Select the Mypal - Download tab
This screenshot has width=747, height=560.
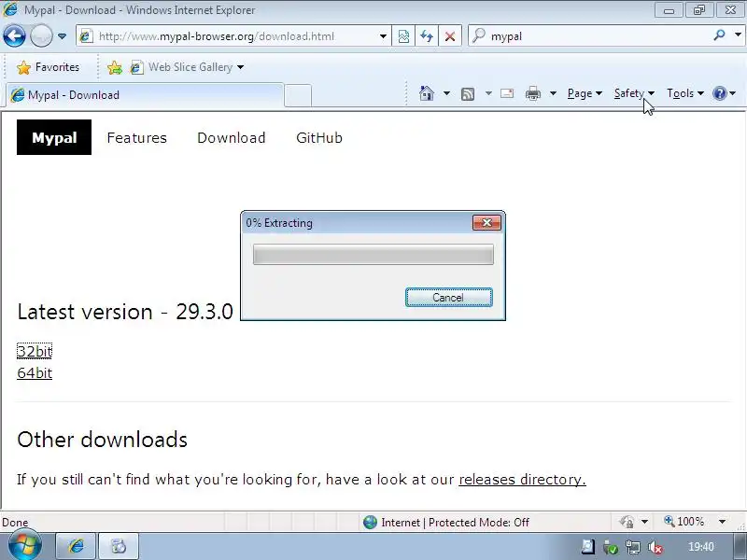click(145, 95)
